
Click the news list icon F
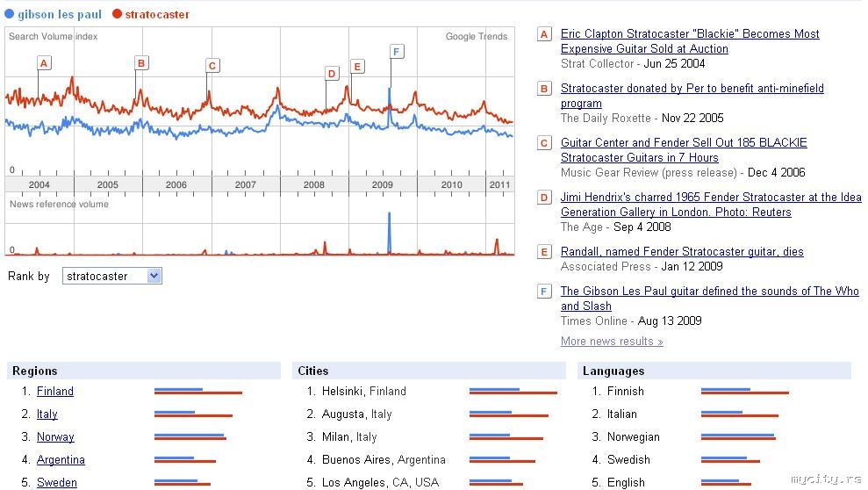pyautogui.click(x=544, y=292)
